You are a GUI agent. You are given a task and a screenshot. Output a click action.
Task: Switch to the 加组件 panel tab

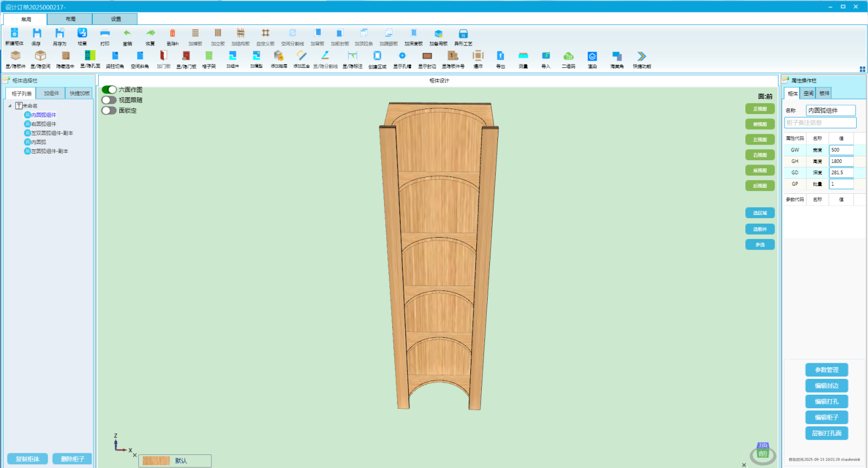pyautogui.click(x=52, y=93)
